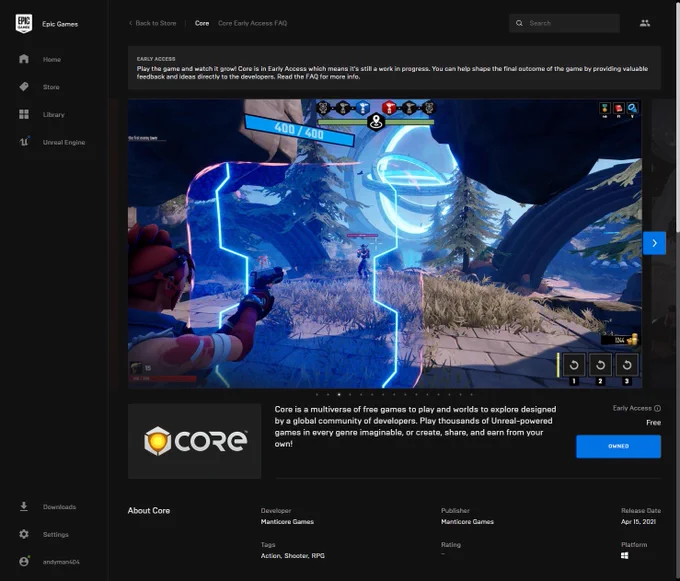Image resolution: width=680 pixels, height=581 pixels.
Task: Select the last carousel dot
Action: [x=471, y=395]
